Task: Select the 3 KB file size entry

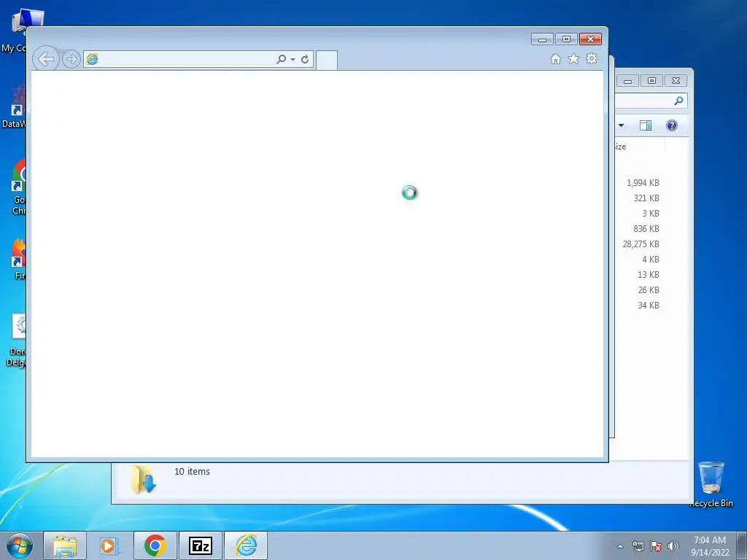Action: [x=650, y=214]
